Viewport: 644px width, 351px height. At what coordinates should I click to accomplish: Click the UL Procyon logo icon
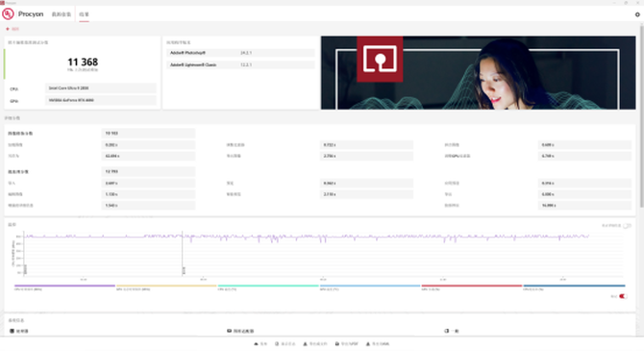8,14
